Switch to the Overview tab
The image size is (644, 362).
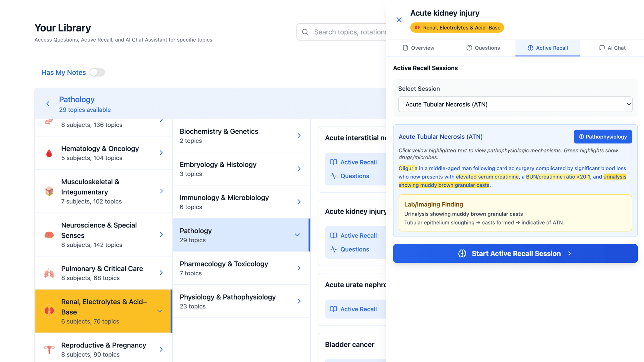click(x=418, y=48)
